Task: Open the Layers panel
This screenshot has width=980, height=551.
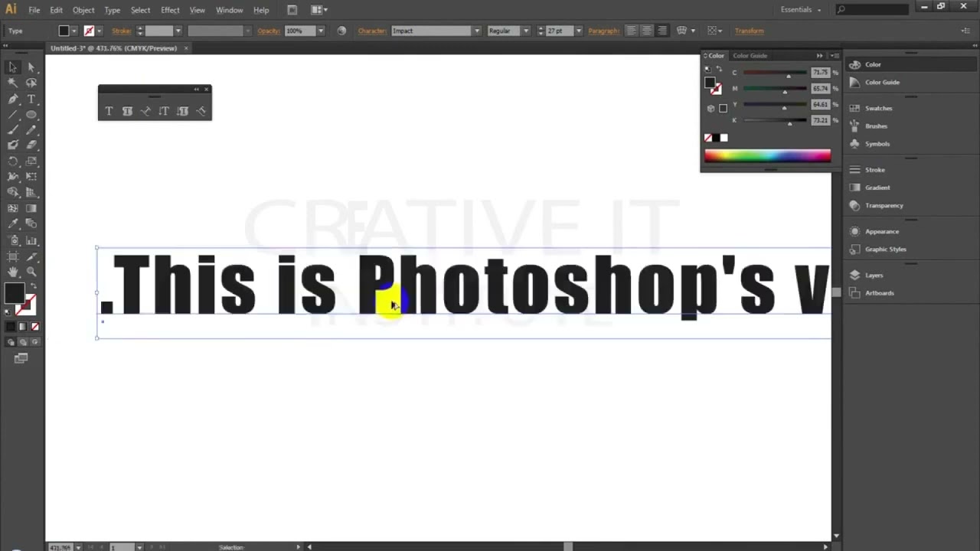Action: point(874,275)
